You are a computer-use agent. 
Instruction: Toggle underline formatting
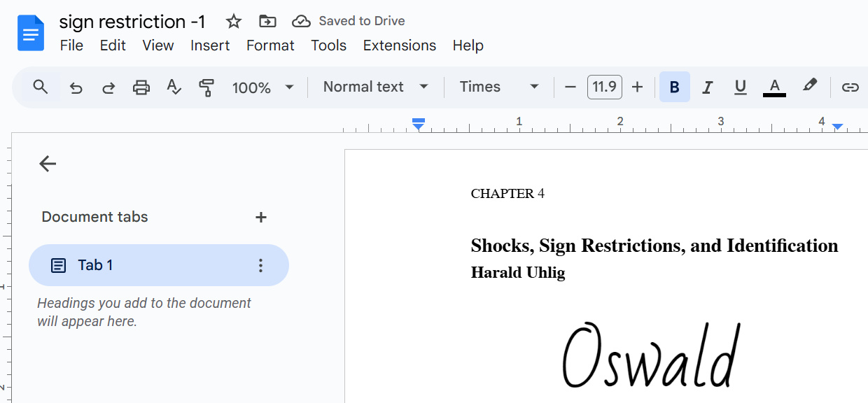[x=740, y=87]
